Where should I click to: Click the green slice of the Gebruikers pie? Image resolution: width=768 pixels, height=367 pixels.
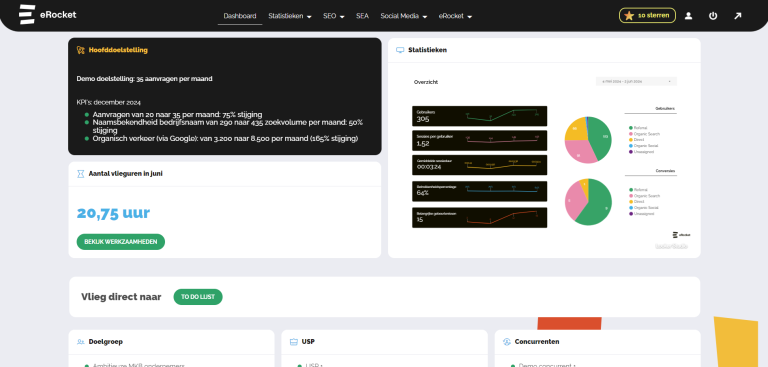(x=601, y=137)
